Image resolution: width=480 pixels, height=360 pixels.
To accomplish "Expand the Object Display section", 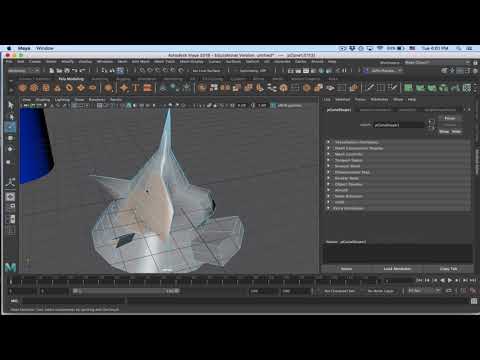I will point(399,184).
